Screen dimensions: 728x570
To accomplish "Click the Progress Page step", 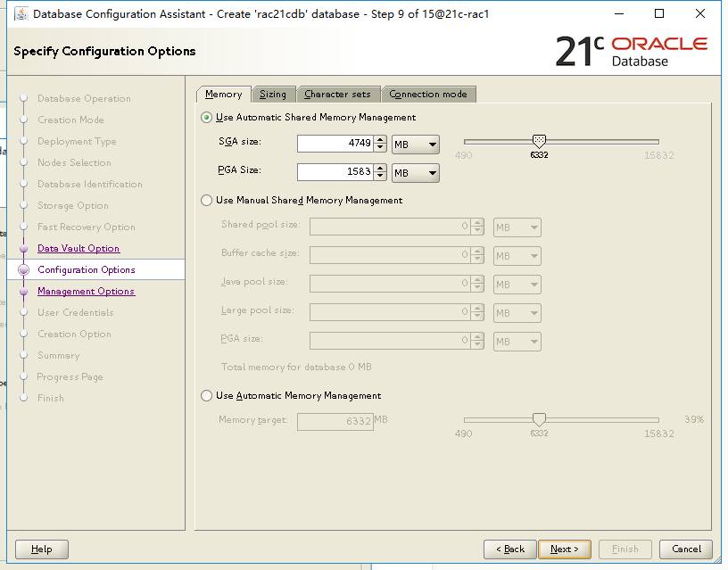I will point(70,377).
